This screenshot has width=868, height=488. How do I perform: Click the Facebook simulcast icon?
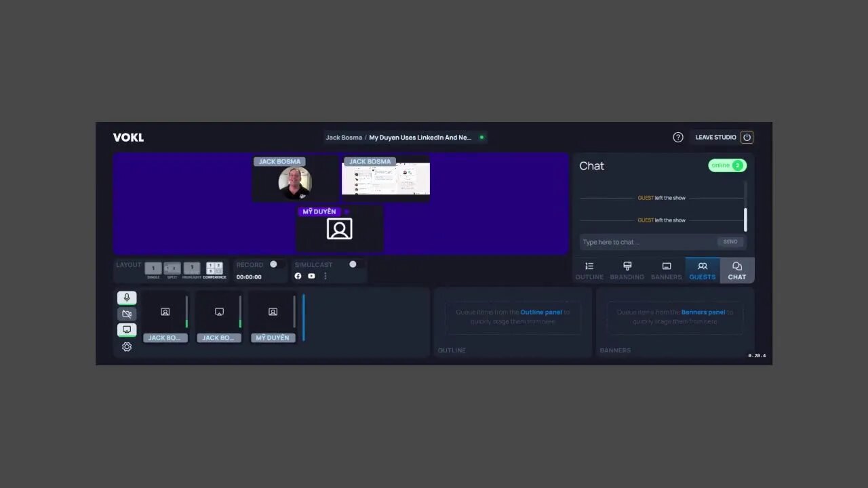298,276
